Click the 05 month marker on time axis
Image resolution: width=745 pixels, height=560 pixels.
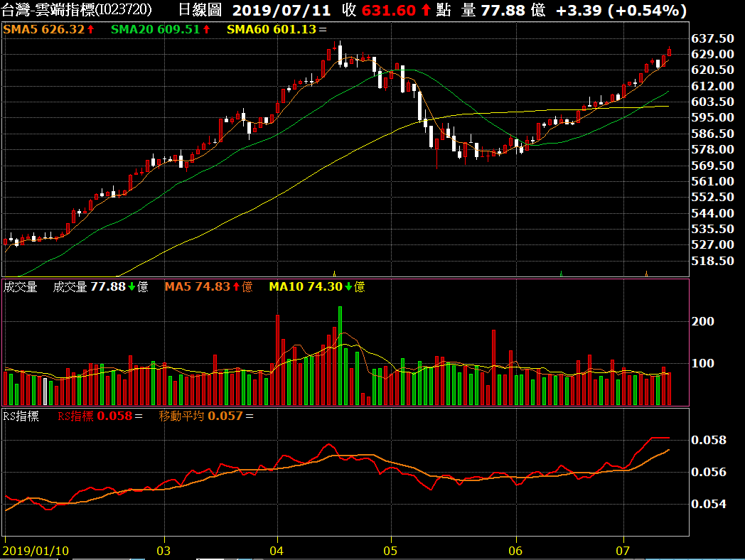point(390,551)
